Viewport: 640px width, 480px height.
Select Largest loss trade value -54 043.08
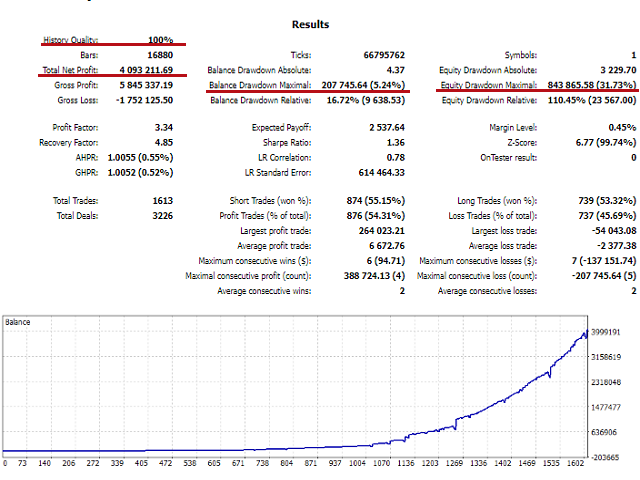[614, 231]
